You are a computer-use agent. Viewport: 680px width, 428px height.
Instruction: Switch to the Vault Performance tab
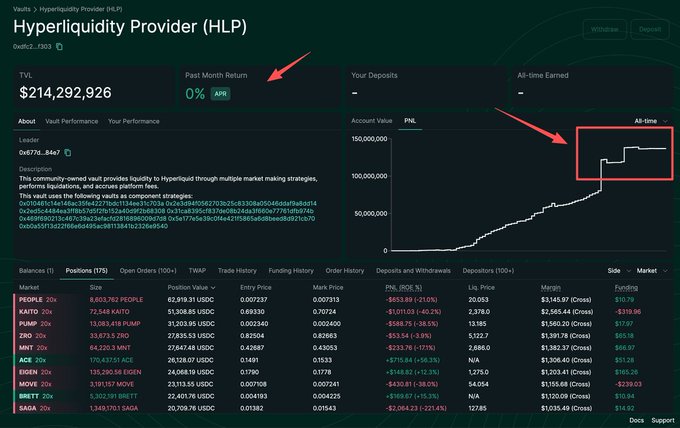(x=72, y=121)
